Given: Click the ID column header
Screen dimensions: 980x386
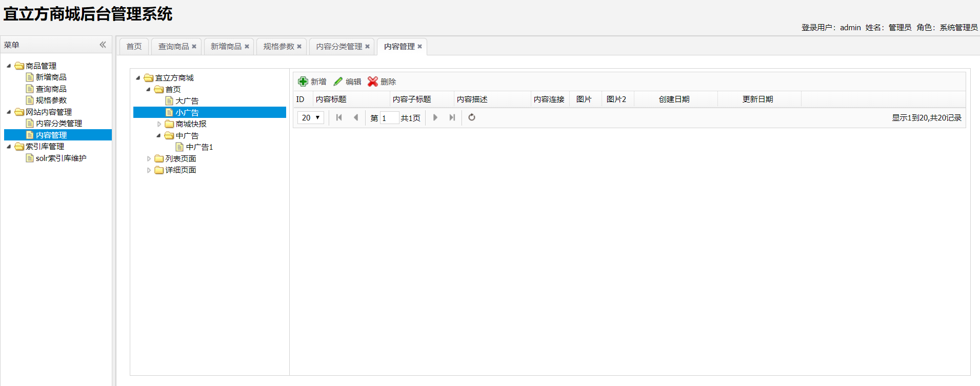Looking at the screenshot, I should [x=303, y=99].
